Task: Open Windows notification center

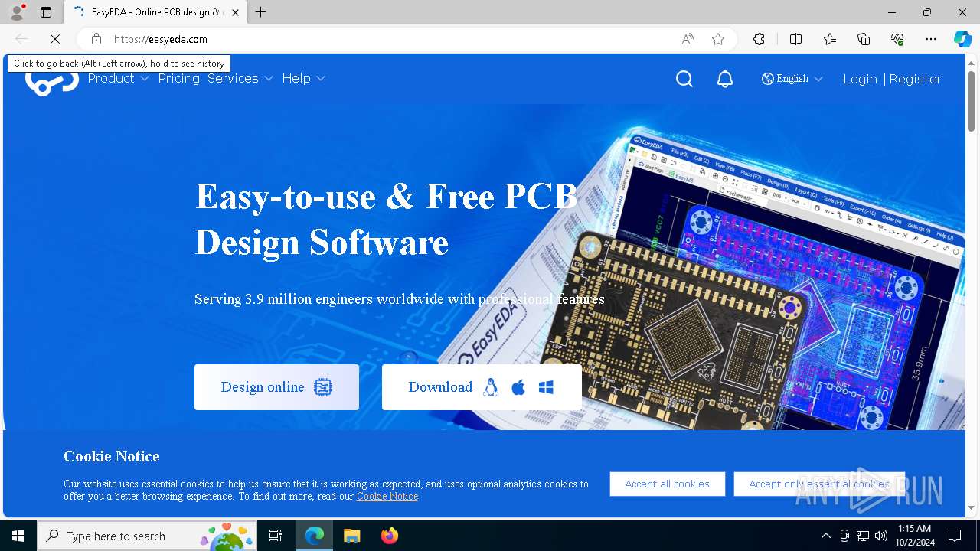Action: click(x=955, y=536)
